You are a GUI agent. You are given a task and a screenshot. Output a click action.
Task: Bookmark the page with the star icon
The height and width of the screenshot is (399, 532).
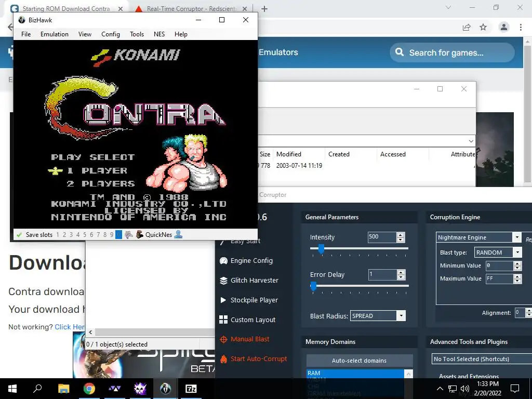(483, 27)
